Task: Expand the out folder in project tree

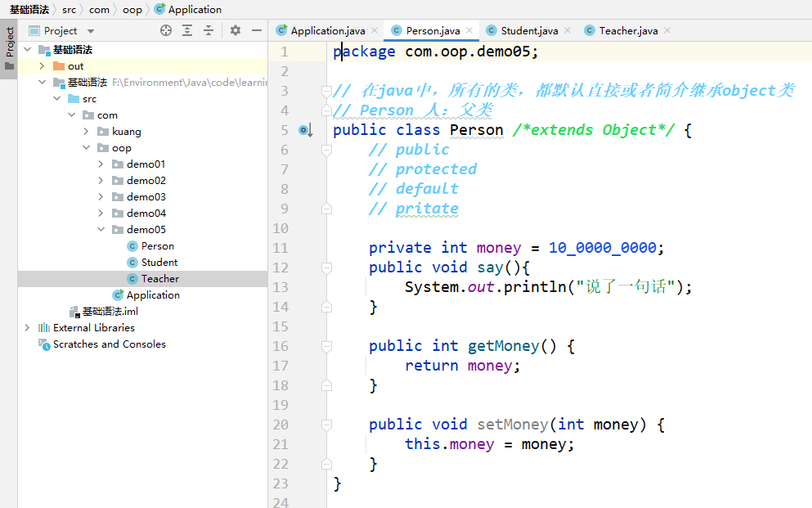Action: 42,65
